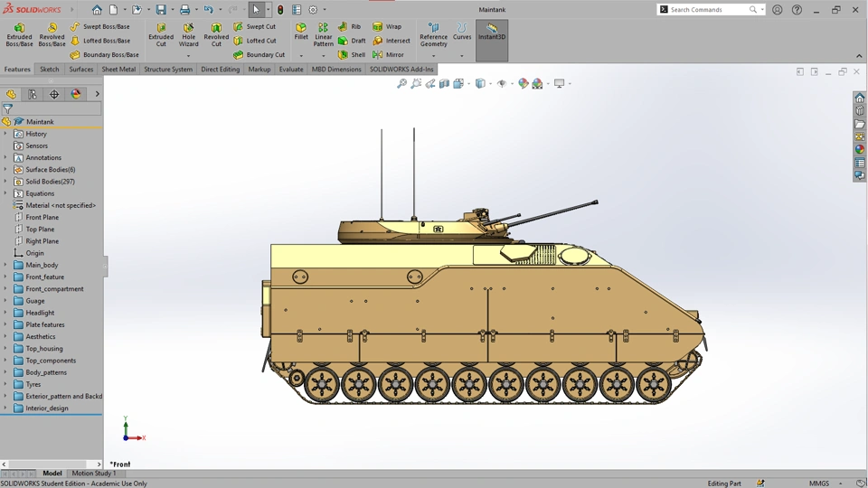Choose the Draft tool
This screenshot has width=868, height=488.
(x=352, y=41)
